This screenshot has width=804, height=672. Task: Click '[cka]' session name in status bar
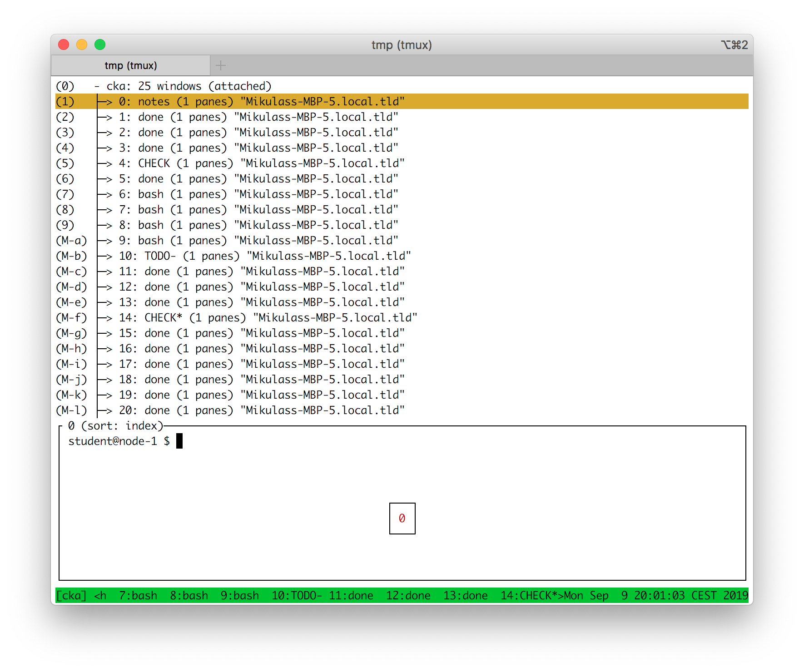point(71,595)
